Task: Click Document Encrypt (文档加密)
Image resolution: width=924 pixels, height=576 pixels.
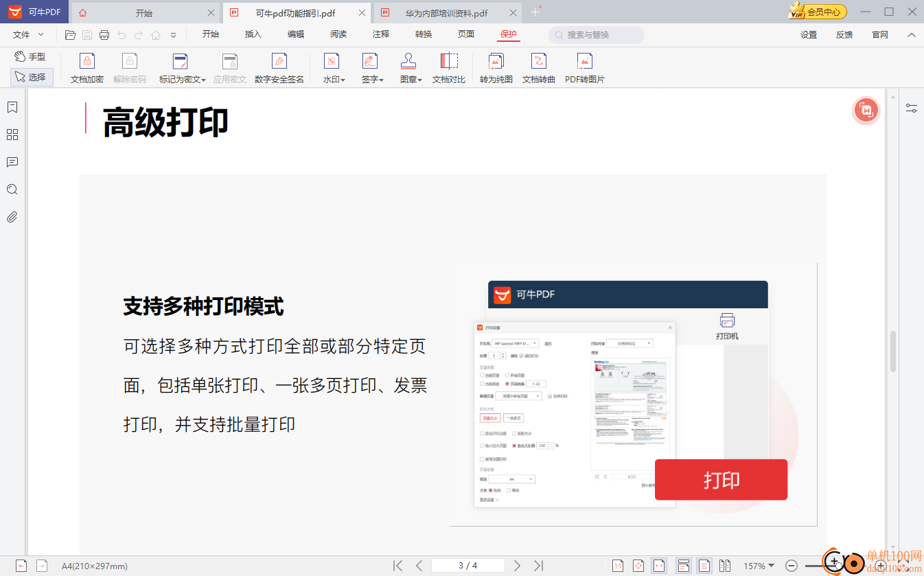Action: pos(87,68)
